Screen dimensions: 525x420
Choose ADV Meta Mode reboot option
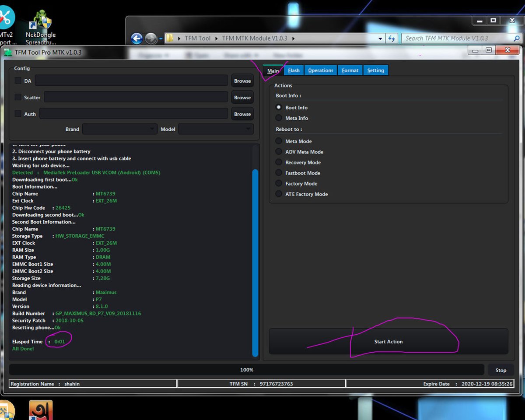pos(279,151)
